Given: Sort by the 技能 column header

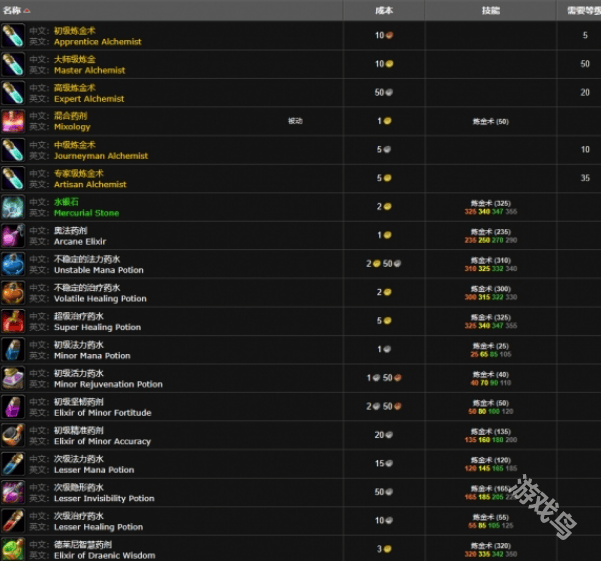Looking at the screenshot, I should click(x=489, y=10).
